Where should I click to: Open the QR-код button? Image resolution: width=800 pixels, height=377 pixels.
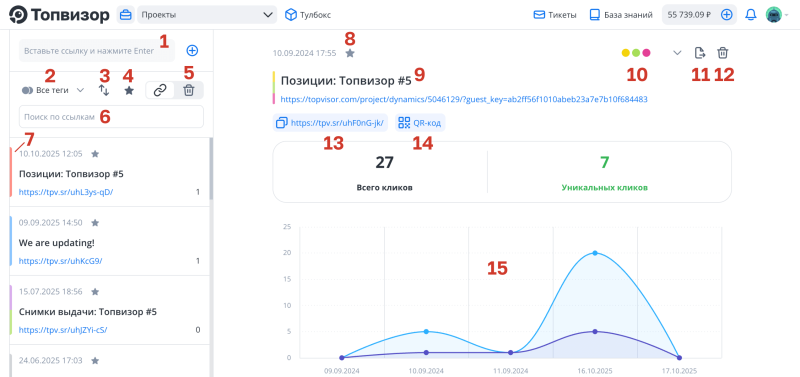(419, 123)
